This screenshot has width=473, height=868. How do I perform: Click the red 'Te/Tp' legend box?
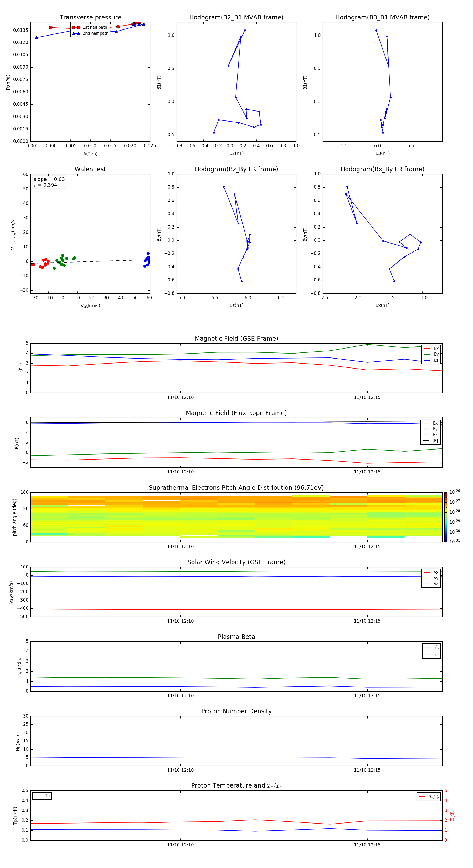coord(429,796)
